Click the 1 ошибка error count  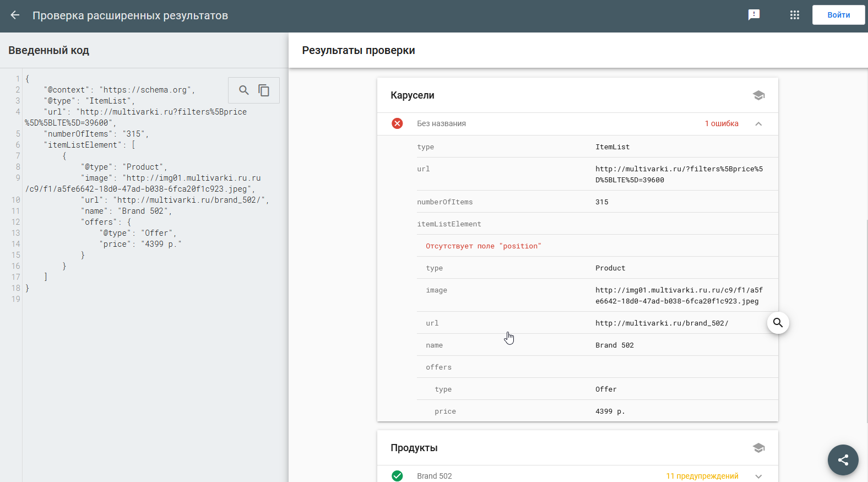pyautogui.click(x=721, y=123)
